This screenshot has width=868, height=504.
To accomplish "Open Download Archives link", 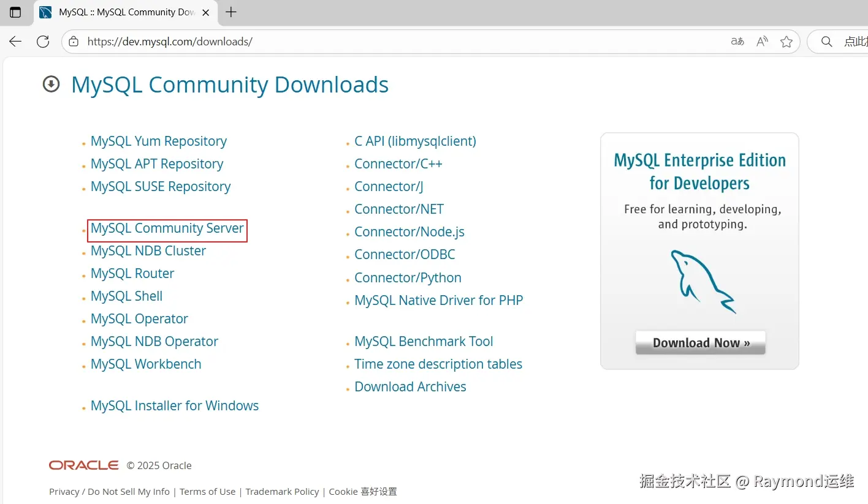I will (x=410, y=386).
